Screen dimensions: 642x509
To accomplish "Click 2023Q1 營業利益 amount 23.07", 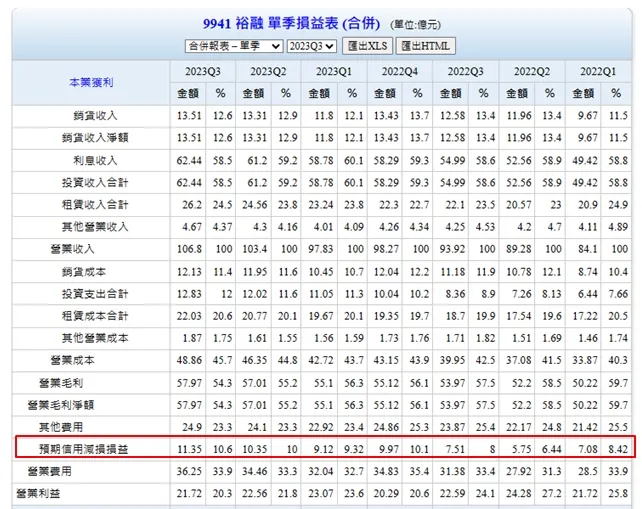I will 321,494.
